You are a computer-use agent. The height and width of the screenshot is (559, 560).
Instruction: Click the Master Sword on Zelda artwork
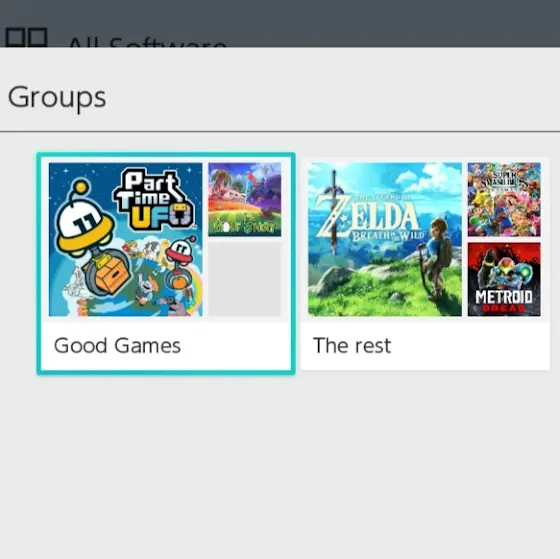click(334, 211)
